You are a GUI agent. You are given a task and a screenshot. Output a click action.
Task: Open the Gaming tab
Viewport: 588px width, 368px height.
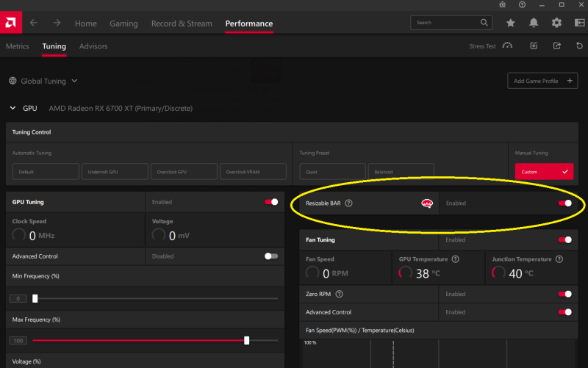pyautogui.click(x=123, y=24)
